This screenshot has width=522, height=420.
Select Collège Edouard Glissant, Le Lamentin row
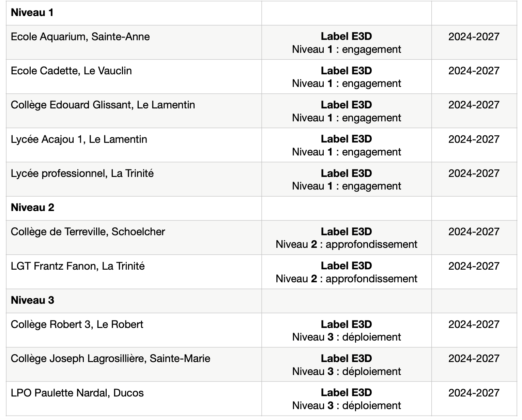(x=261, y=111)
